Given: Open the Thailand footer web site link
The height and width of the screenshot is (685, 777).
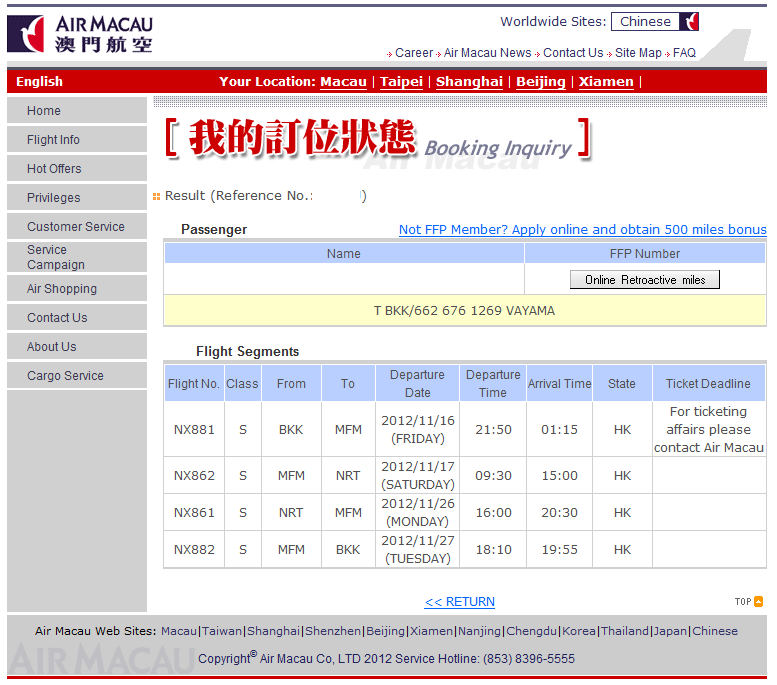Looking at the screenshot, I should pyautogui.click(x=624, y=631).
